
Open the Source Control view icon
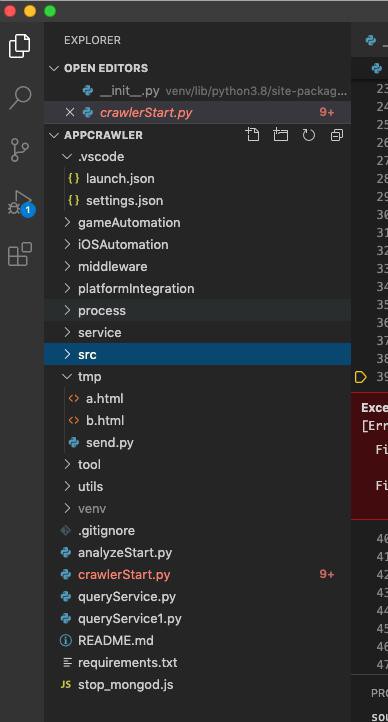(20, 150)
